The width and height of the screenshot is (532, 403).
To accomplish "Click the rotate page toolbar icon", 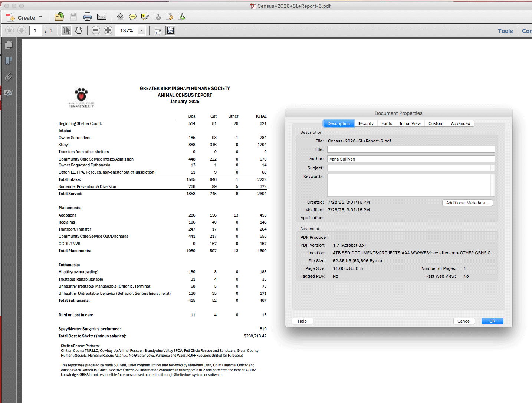I will (x=169, y=17).
